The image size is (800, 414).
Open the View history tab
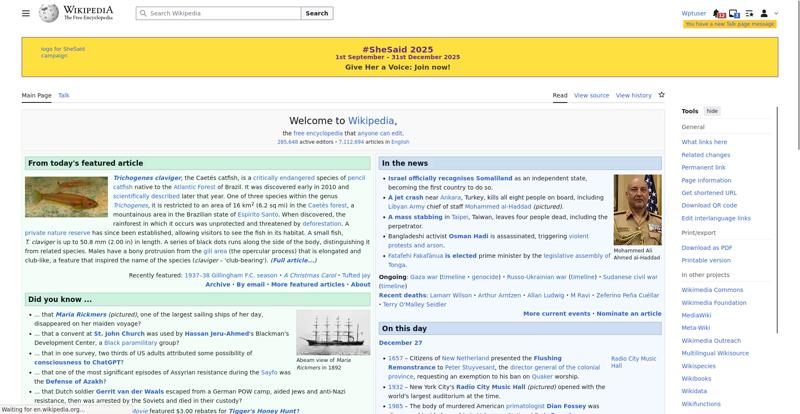tap(633, 96)
